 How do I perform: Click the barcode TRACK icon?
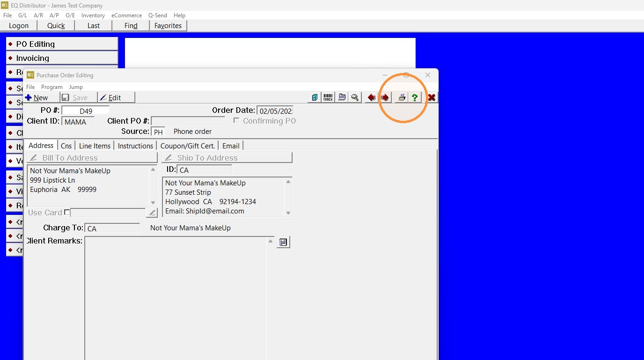328,97
